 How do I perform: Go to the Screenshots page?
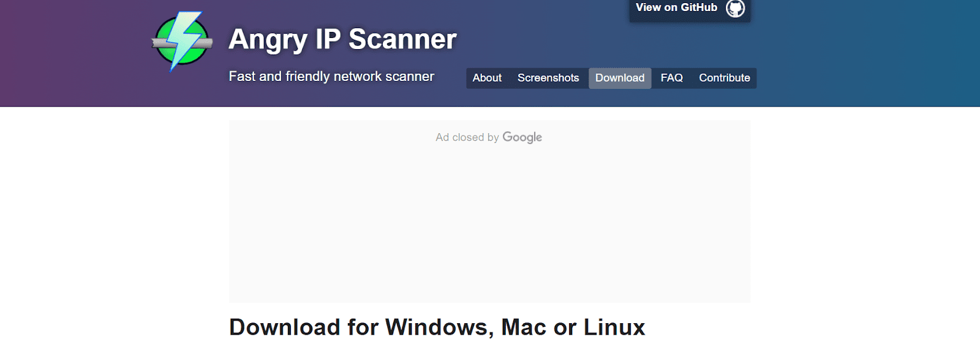coord(548,78)
